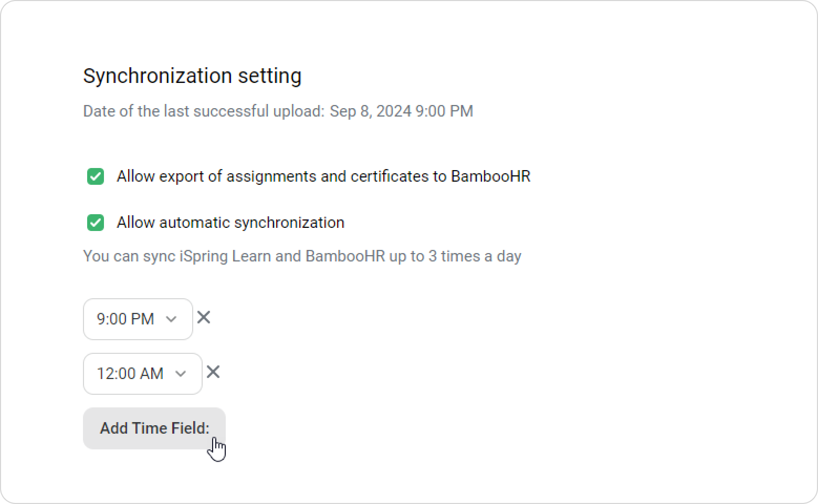818x504 pixels.
Task: Click the green checkmark for automatic synchronization
Action: [x=96, y=223]
